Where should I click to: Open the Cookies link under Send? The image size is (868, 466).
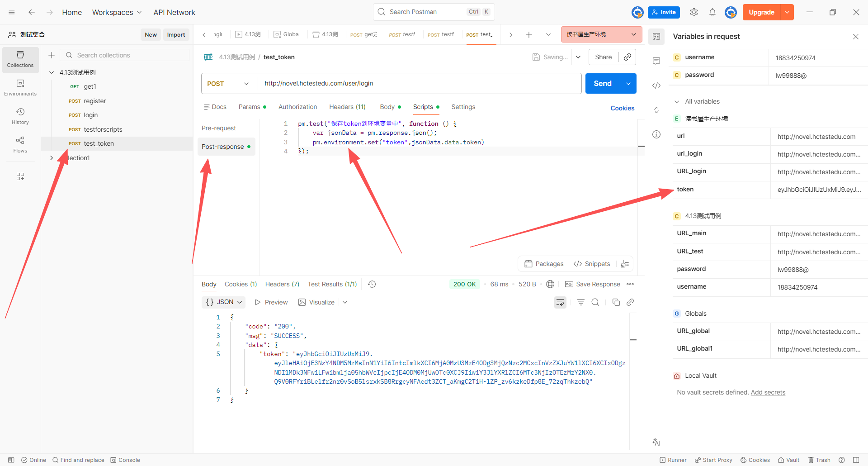click(x=622, y=108)
